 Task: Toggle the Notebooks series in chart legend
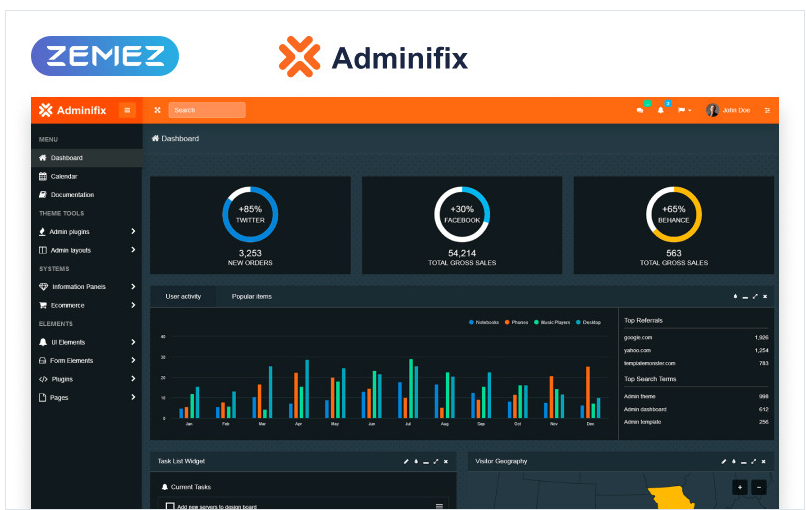[x=484, y=322]
